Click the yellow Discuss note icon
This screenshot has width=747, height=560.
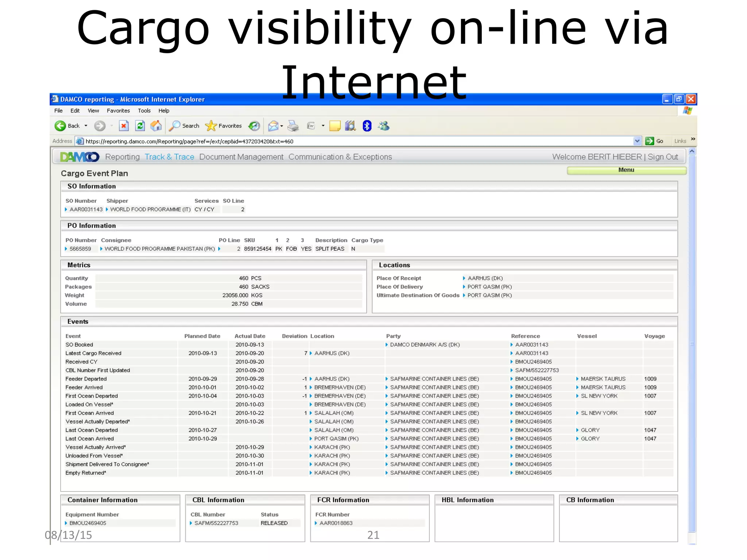point(335,126)
